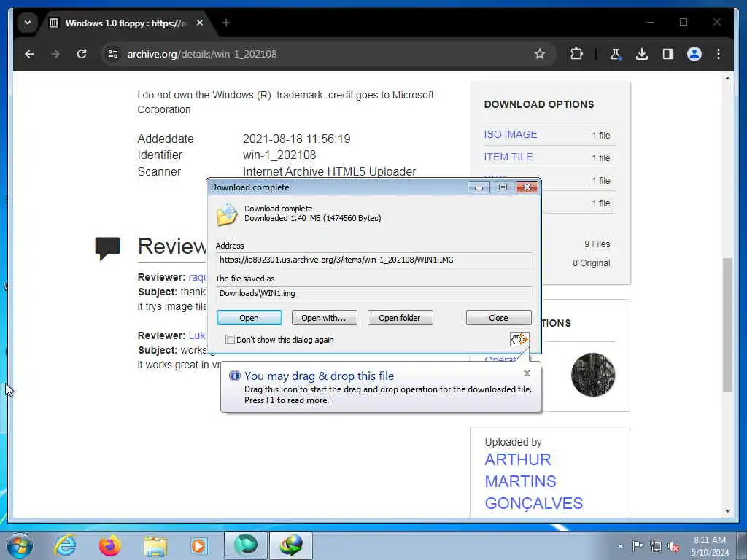Viewport: 747px width, 560px height.
Task: Click the page scroll down arrow
Action: click(x=727, y=511)
